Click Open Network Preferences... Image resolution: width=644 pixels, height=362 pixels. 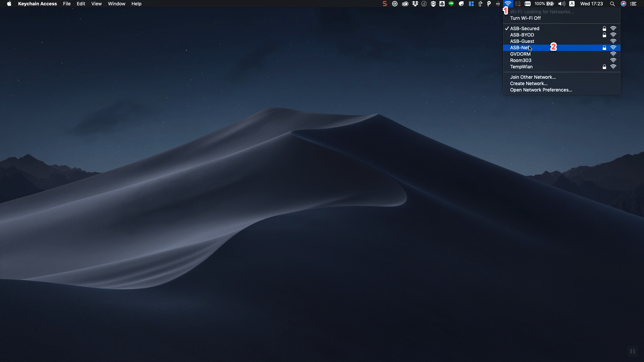[541, 90]
